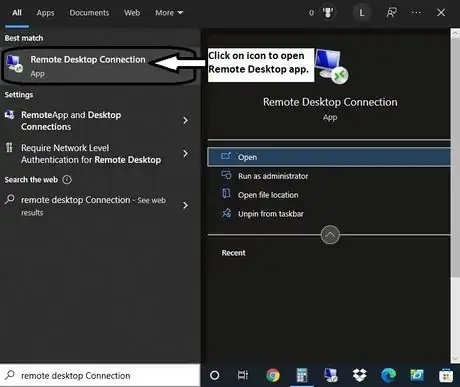Image resolution: width=460 pixels, height=387 pixels.
Task: Select Run as administrator
Action: (x=329, y=176)
